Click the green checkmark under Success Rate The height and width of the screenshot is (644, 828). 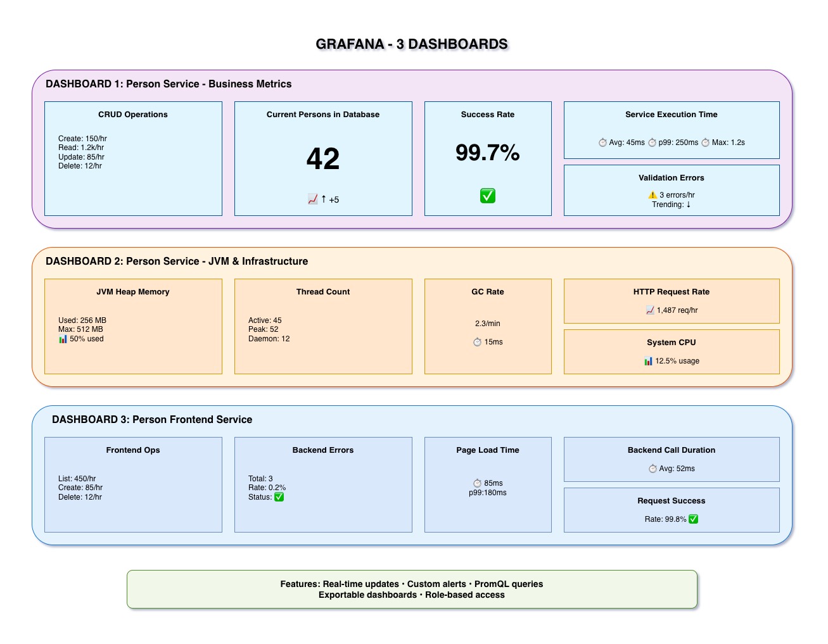point(488,196)
